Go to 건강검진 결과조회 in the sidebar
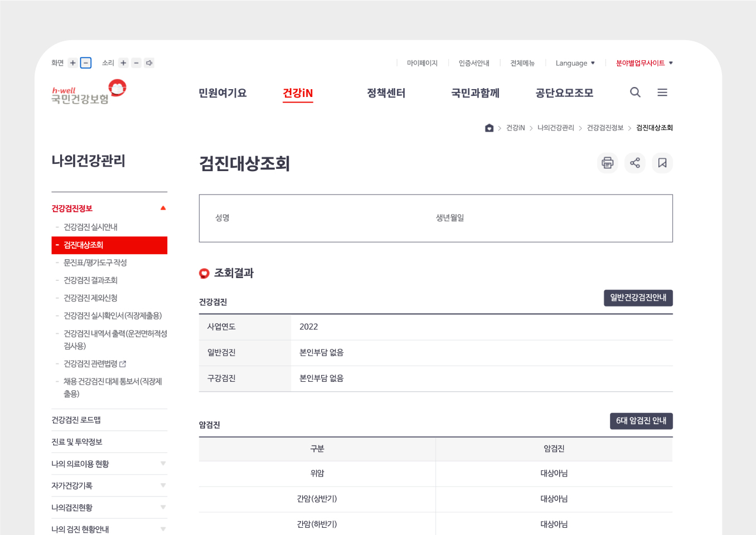This screenshot has width=756, height=535. (90, 280)
